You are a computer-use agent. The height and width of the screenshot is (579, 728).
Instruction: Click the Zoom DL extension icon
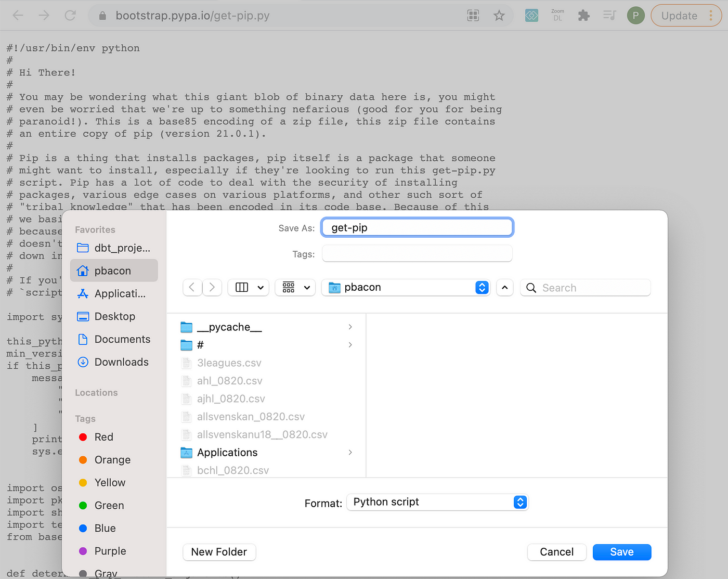pyautogui.click(x=557, y=15)
